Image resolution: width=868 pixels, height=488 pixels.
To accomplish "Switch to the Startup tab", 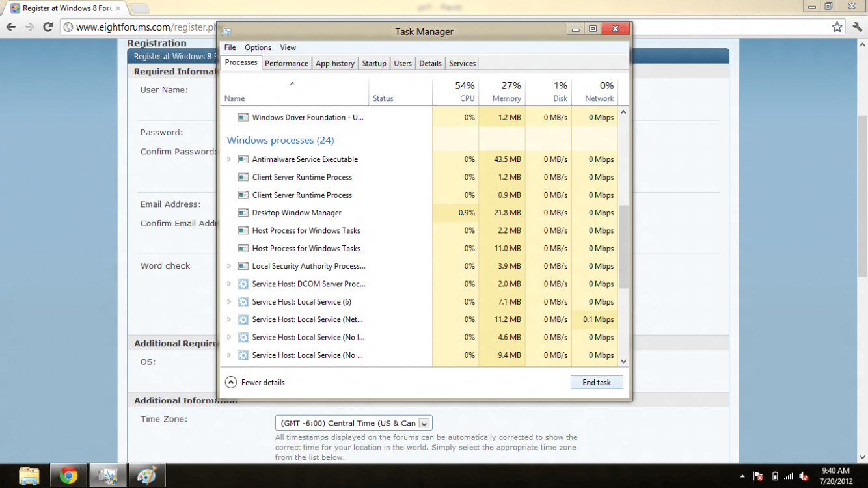I will (x=374, y=63).
